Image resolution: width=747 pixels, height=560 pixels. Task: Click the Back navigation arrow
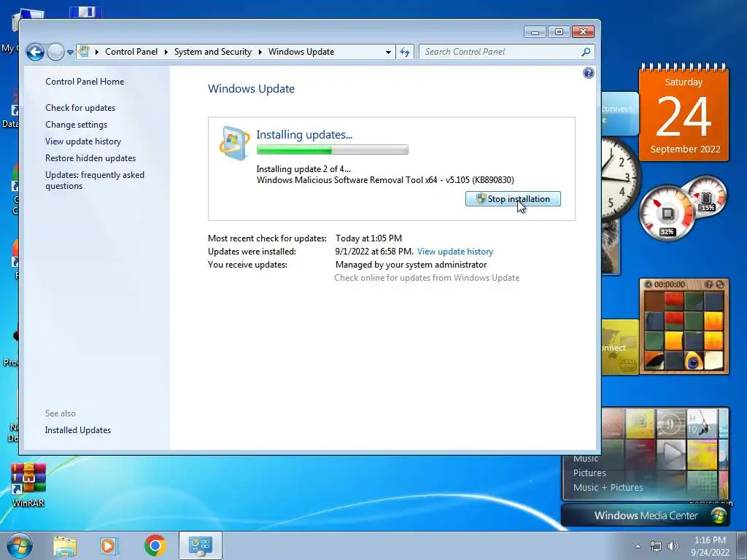[x=35, y=52]
